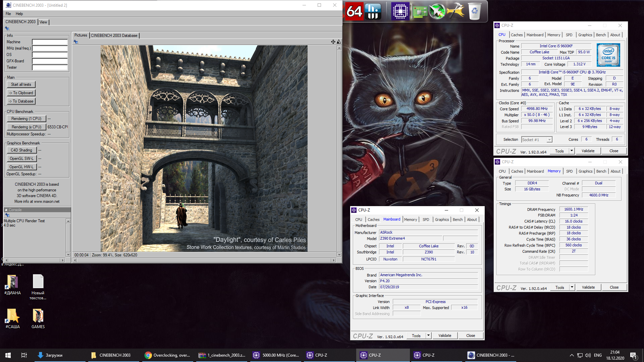This screenshot has width=644, height=362.
Task: Run the OpenGL SW-L test
Action: 21,159
